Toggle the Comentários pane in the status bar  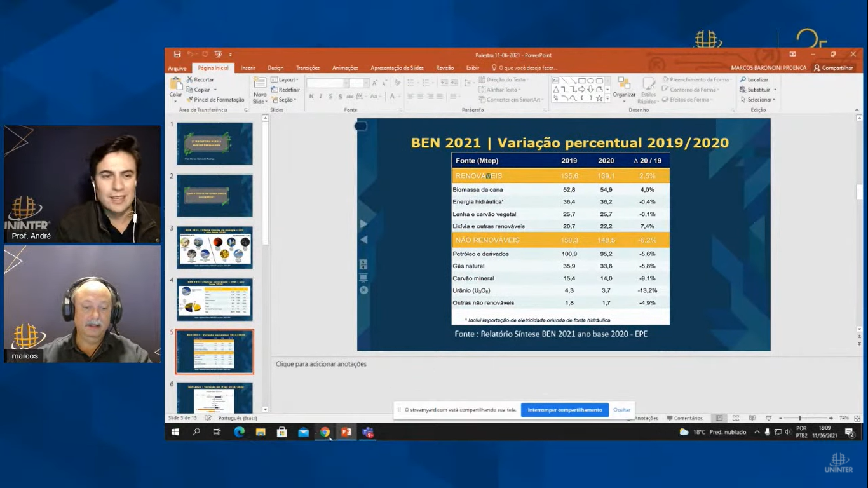tap(685, 418)
